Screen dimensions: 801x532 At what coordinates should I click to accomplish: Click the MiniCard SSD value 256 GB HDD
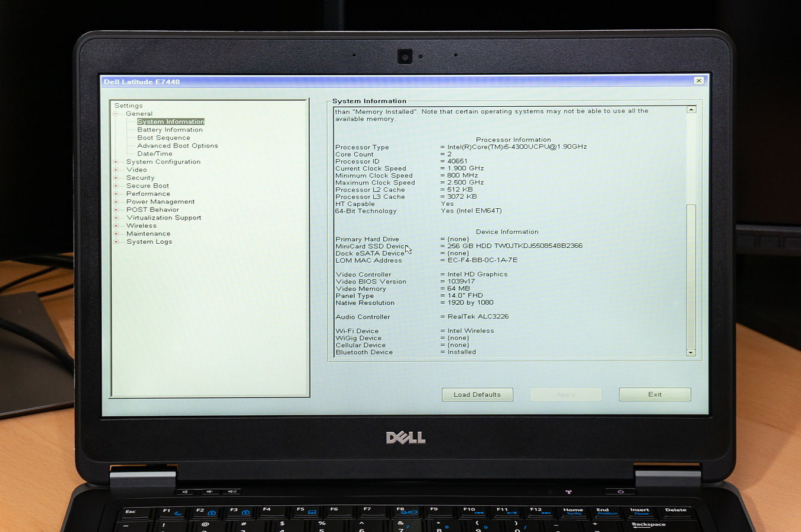tap(515, 246)
